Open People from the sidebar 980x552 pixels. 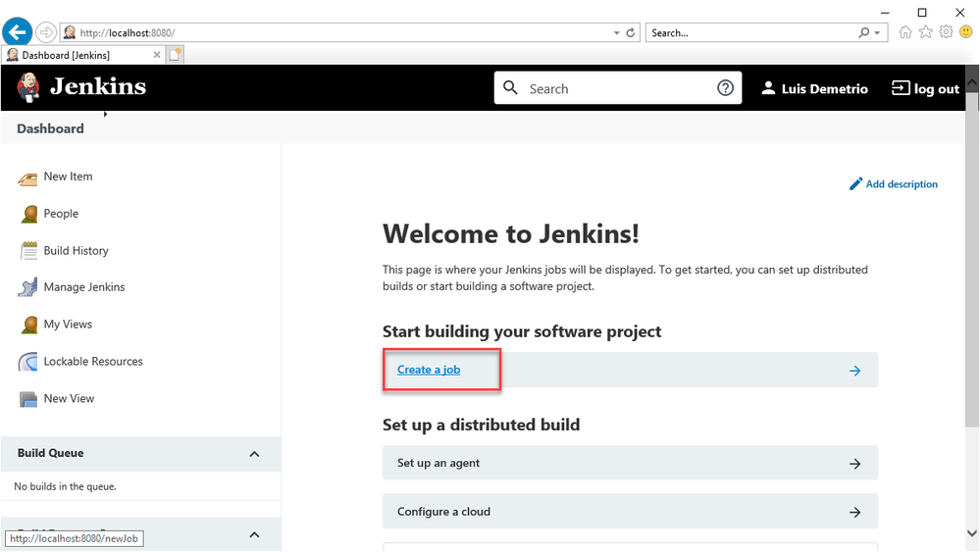coord(61,214)
